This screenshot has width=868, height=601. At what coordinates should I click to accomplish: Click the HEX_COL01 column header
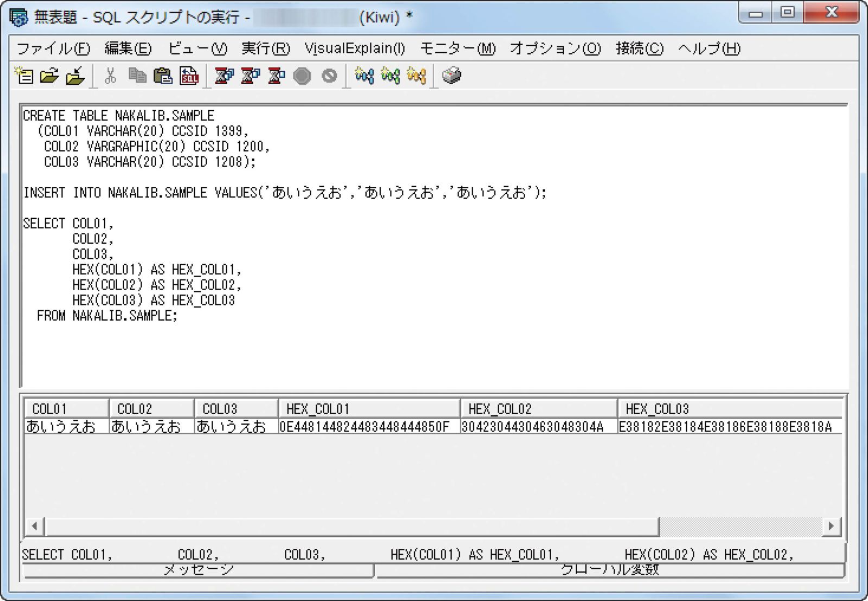pos(369,409)
